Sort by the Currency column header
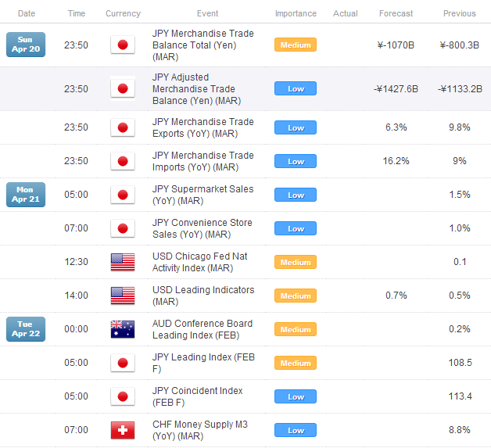Screen dimensions: 491x448 point(123,13)
